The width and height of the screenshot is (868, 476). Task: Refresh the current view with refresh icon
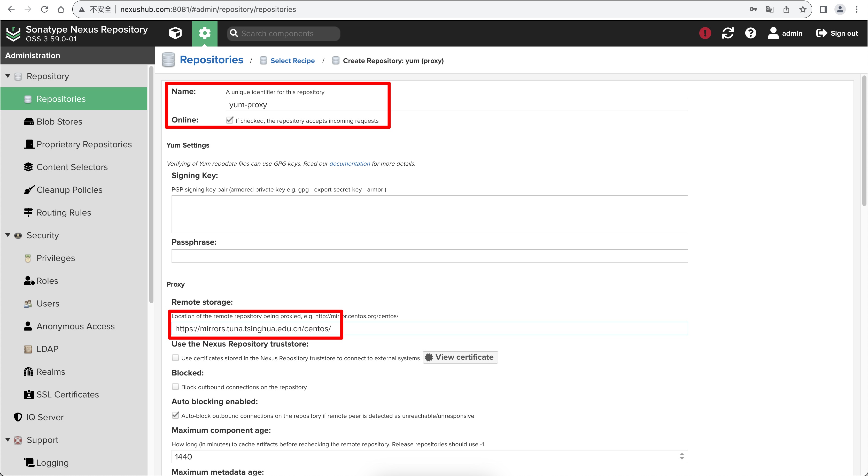click(x=728, y=33)
